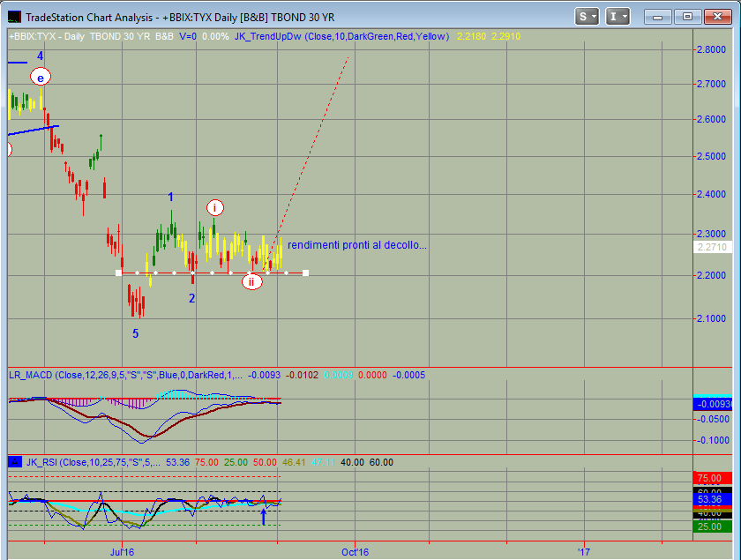This screenshot has height=560, width=741.
Task: Select the blue wave label '5'
Action: point(135,333)
